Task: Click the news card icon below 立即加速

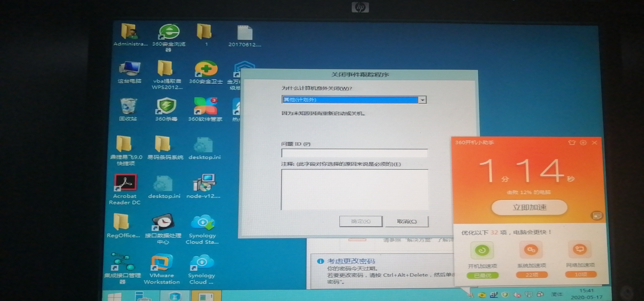Action: [x=597, y=216]
